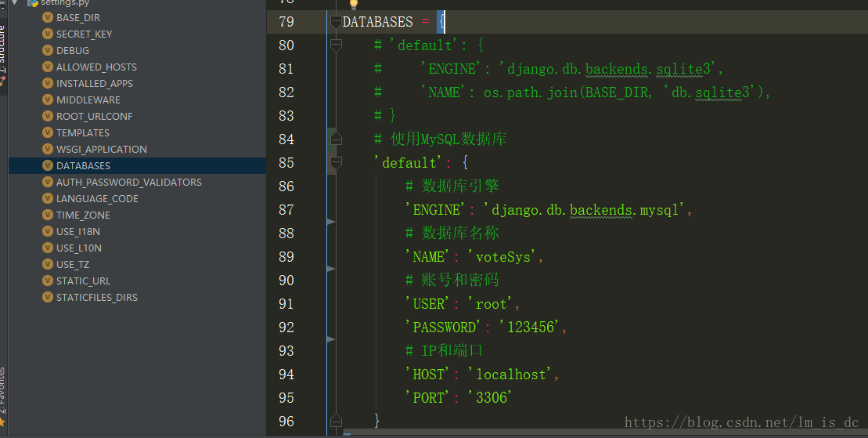Select LANGUAGE_CODE in structure list
The image size is (868, 438).
tap(97, 198)
